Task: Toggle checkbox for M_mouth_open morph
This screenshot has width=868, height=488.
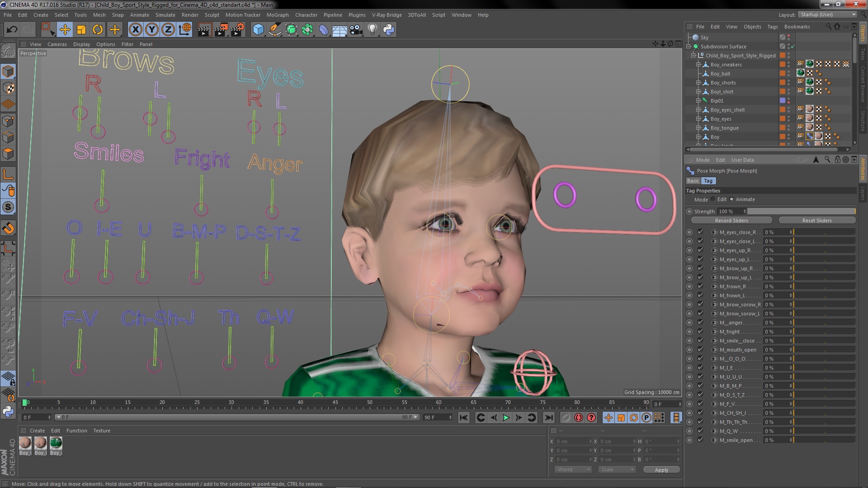Action: tap(700, 349)
